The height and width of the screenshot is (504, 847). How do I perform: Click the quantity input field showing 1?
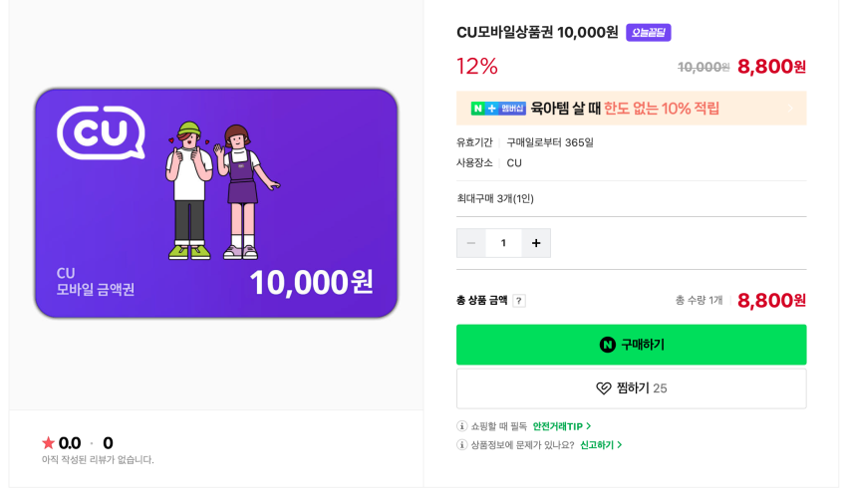coord(503,243)
